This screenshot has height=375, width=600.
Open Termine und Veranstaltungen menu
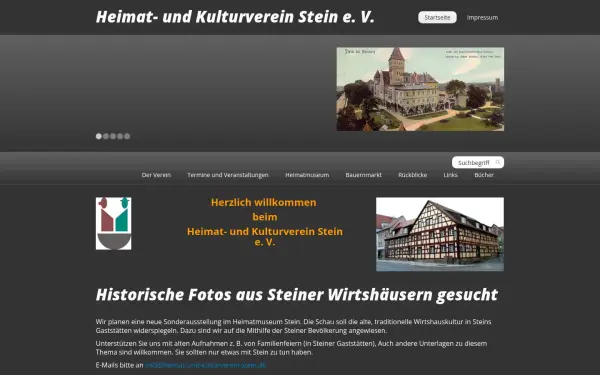click(x=228, y=175)
